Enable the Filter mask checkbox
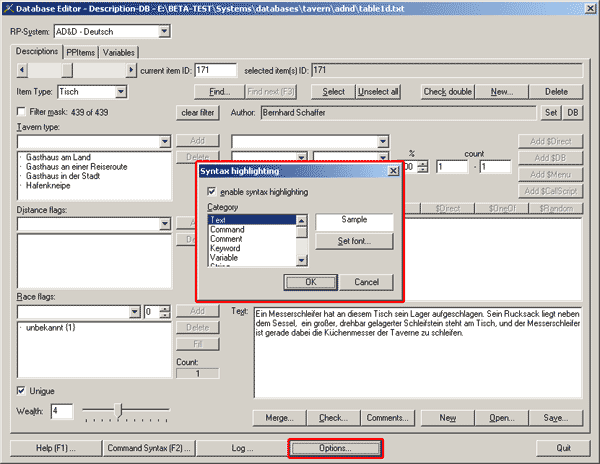 pyautogui.click(x=23, y=112)
